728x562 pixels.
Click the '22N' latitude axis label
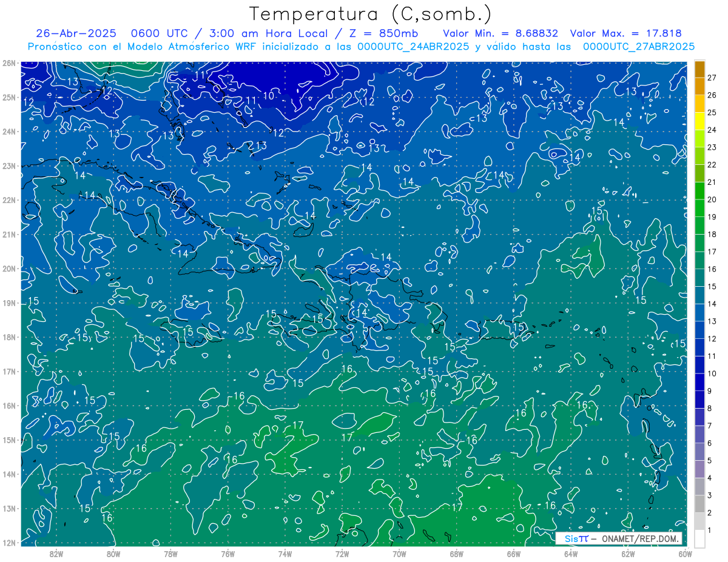coord(8,200)
